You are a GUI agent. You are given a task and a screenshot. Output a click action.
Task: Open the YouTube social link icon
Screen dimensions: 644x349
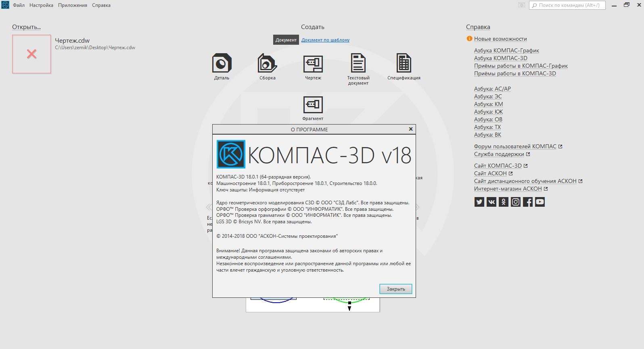pos(539,202)
